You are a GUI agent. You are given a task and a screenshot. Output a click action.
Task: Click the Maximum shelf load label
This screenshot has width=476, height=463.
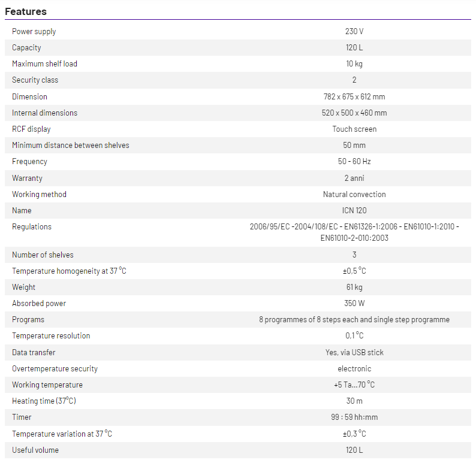(44, 63)
